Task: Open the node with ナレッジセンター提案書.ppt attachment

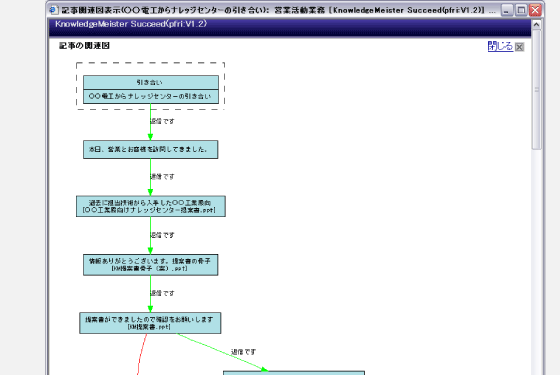Action: [x=151, y=206]
